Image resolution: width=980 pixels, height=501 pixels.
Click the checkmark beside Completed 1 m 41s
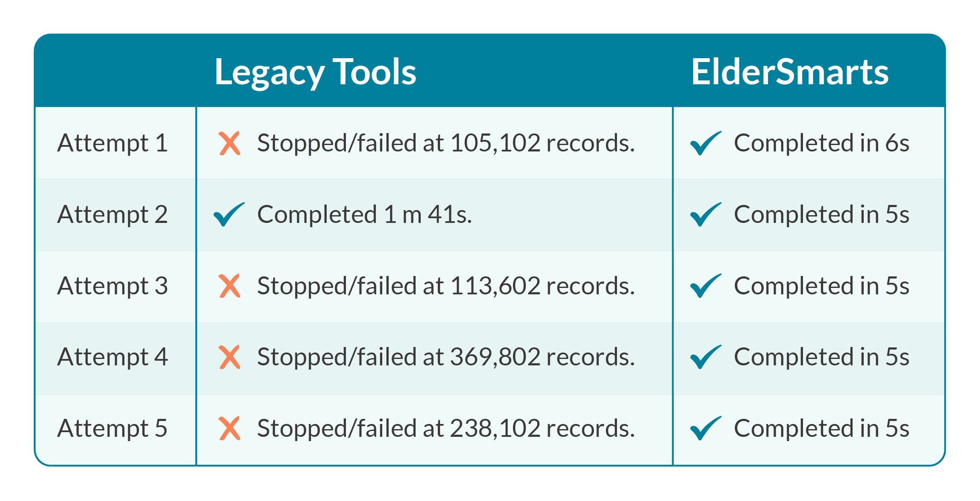229,214
